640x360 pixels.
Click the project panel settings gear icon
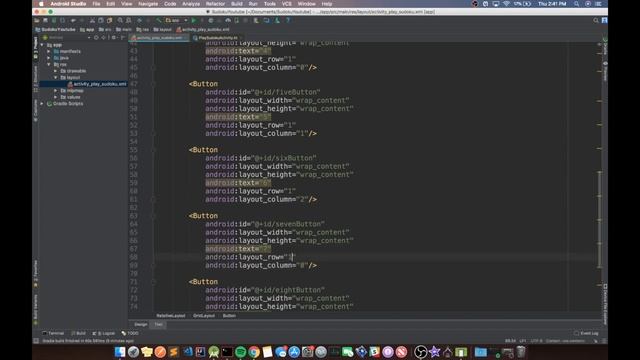point(114,38)
